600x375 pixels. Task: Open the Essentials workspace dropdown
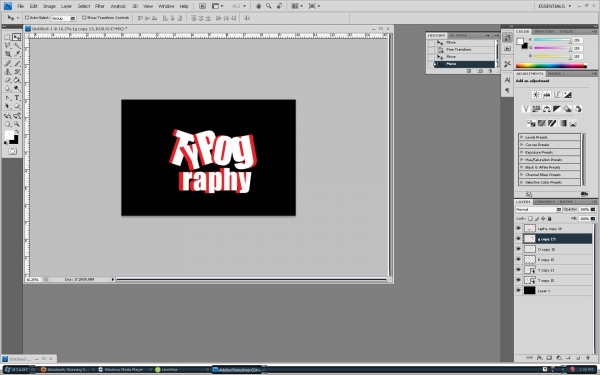click(x=554, y=6)
